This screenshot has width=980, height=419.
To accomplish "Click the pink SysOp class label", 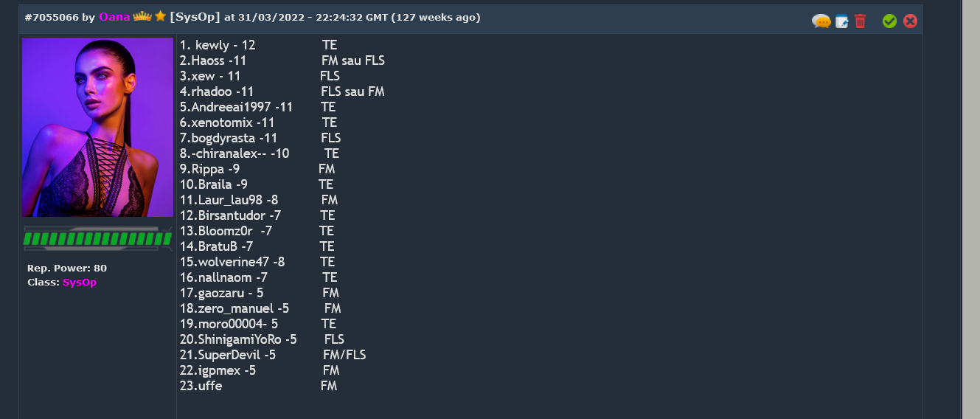I will click(x=80, y=283).
